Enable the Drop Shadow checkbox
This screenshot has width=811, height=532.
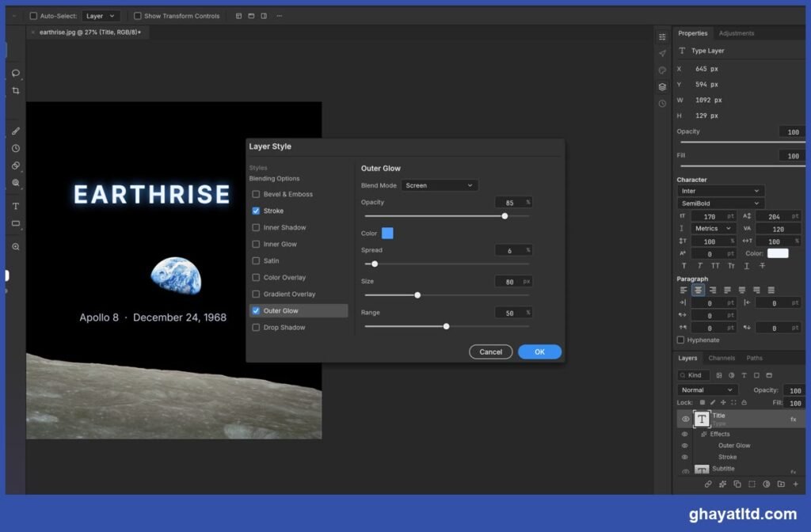pos(256,327)
